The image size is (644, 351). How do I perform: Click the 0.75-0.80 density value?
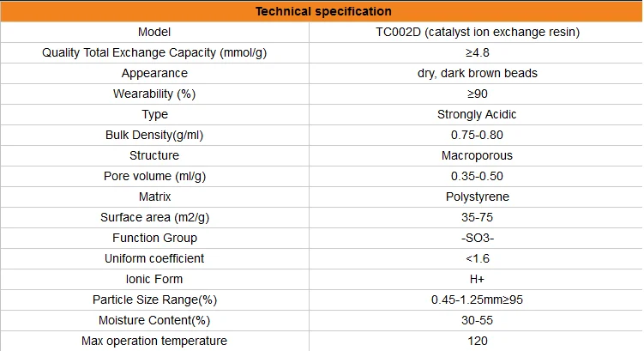tap(477, 135)
